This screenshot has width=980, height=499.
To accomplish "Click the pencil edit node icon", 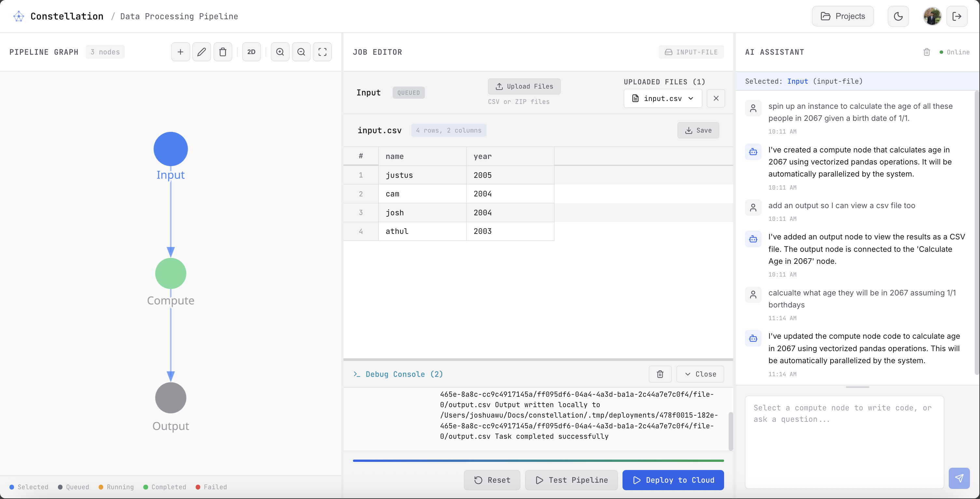I will [202, 52].
